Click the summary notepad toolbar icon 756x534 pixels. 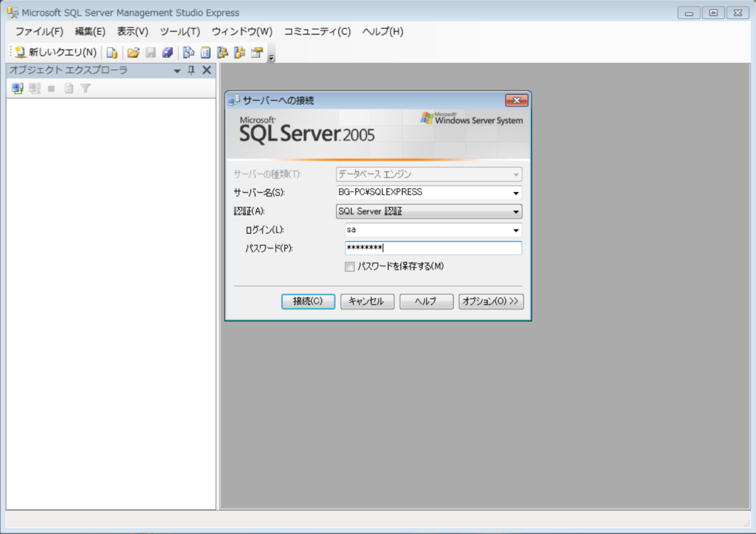coord(205,53)
